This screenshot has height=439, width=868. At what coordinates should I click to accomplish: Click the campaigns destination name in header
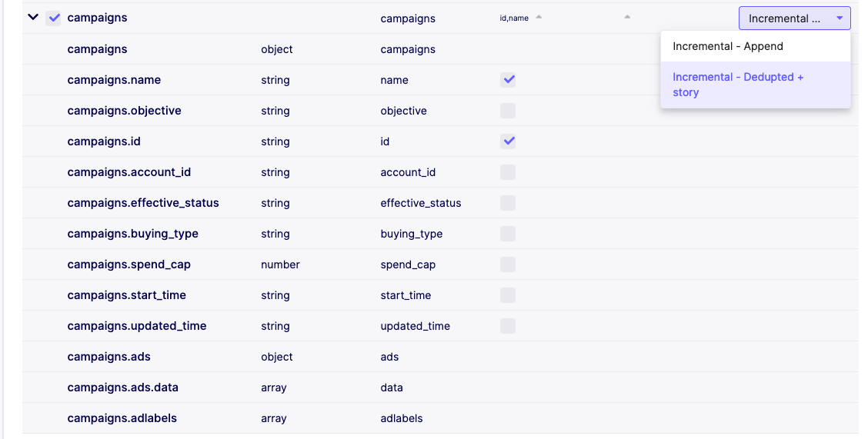[x=408, y=18]
